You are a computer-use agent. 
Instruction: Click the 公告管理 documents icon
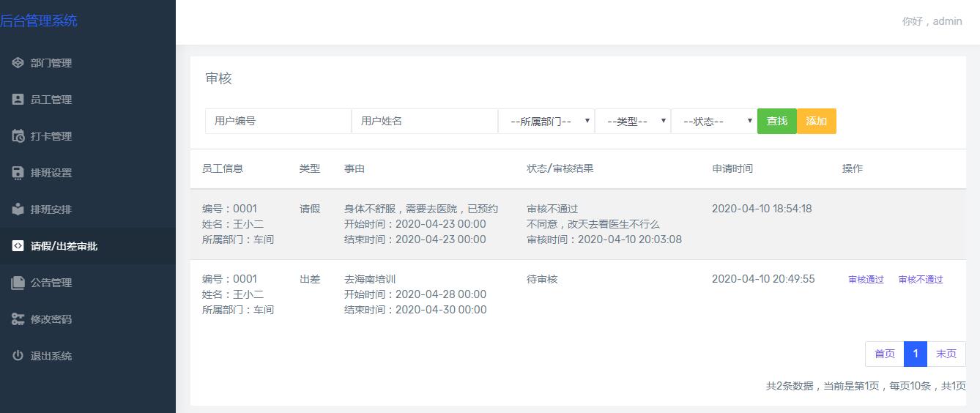coord(18,283)
